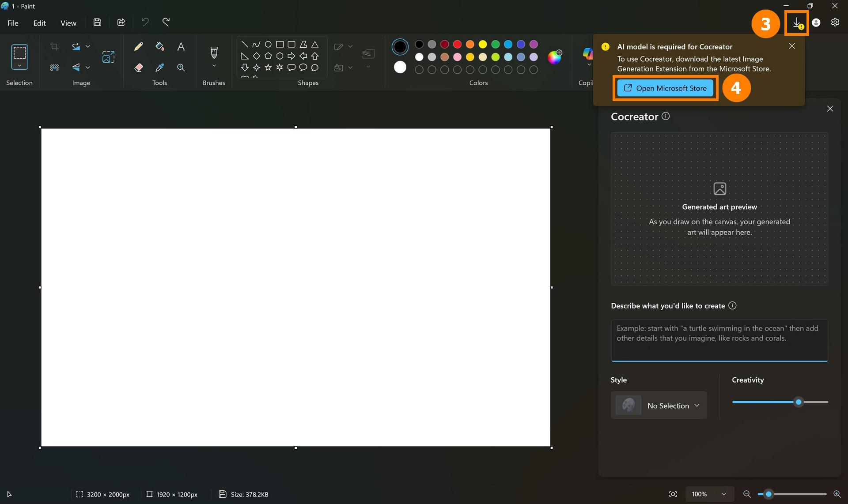The height and width of the screenshot is (504, 848).
Task: Select the Pencil tool
Action: click(139, 46)
